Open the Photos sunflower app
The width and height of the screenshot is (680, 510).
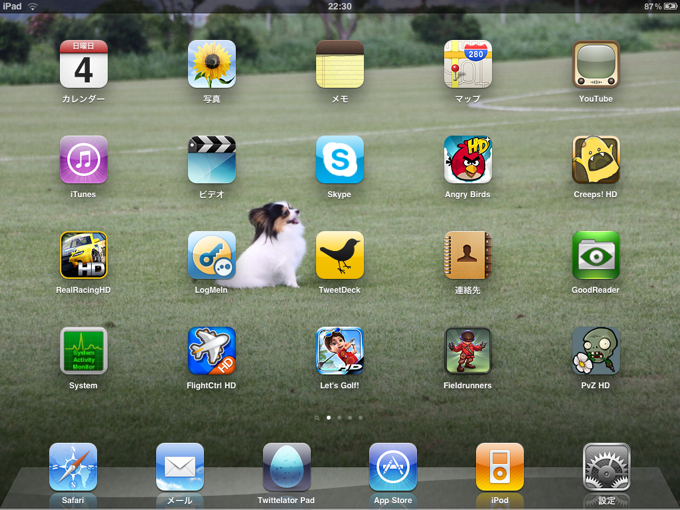pos(212,64)
